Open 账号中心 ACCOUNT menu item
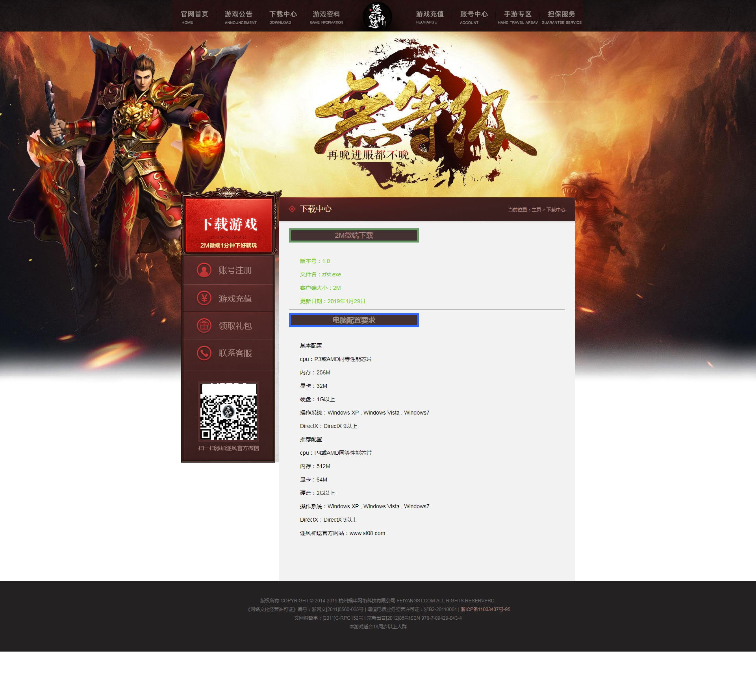The height and width of the screenshot is (700, 756). click(473, 17)
